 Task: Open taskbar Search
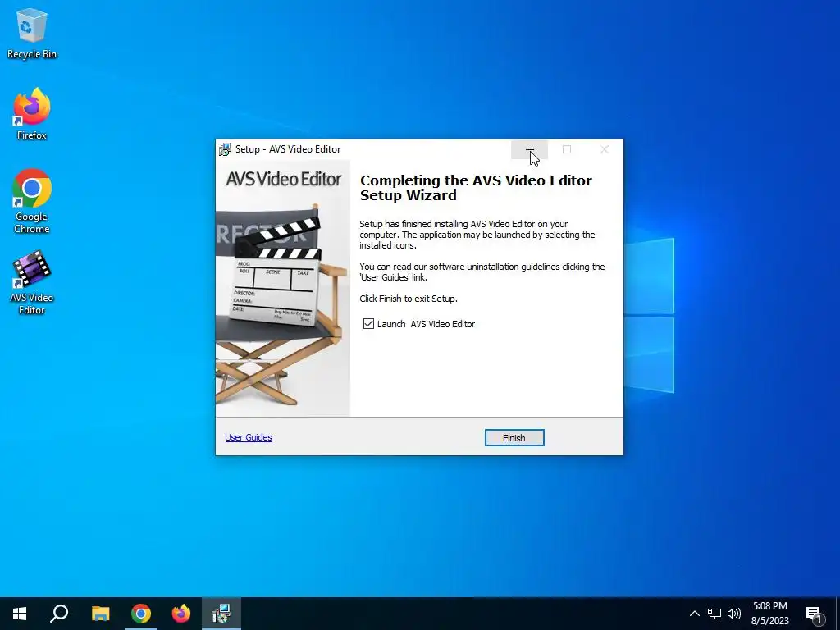coord(59,614)
